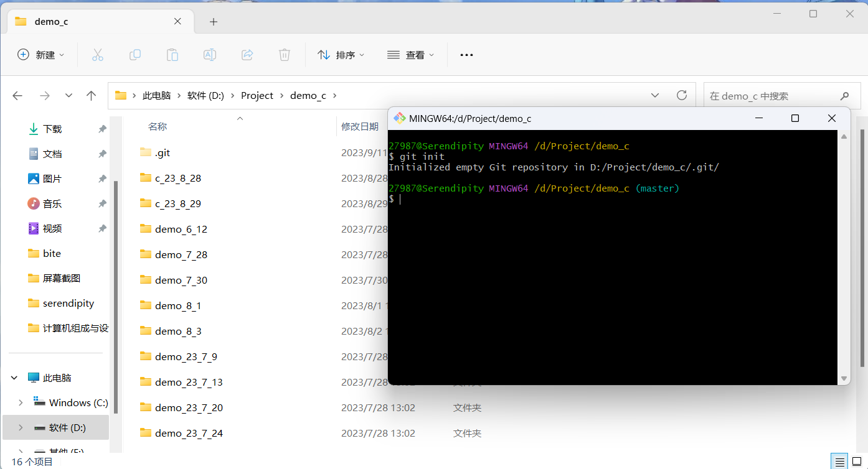Switch to details view layout toggle
Screen dimensions: 868x469
coord(840,462)
